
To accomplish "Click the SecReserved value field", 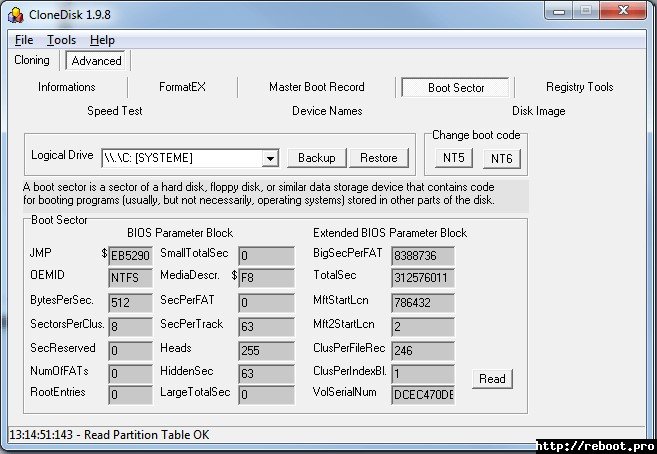I will click(130, 351).
